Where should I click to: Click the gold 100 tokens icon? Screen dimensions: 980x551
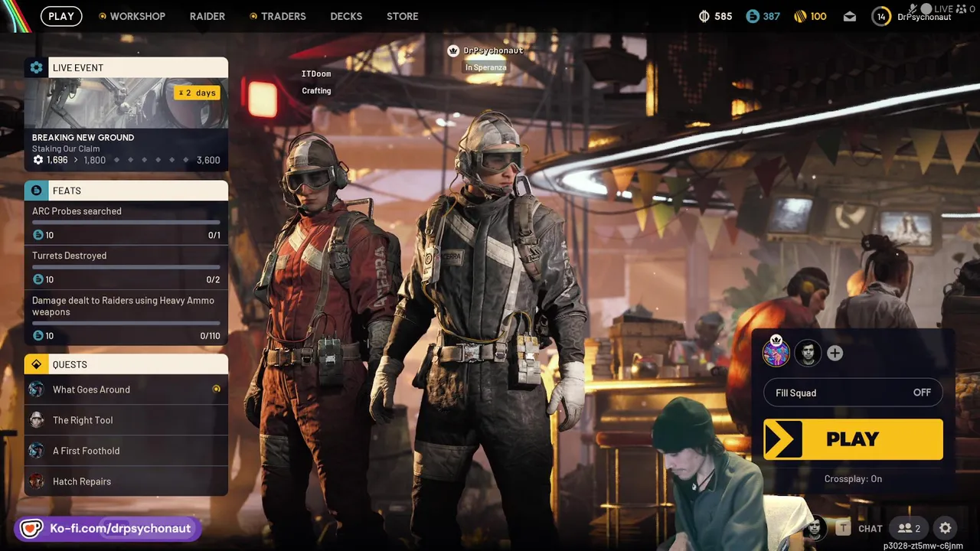[x=800, y=16]
